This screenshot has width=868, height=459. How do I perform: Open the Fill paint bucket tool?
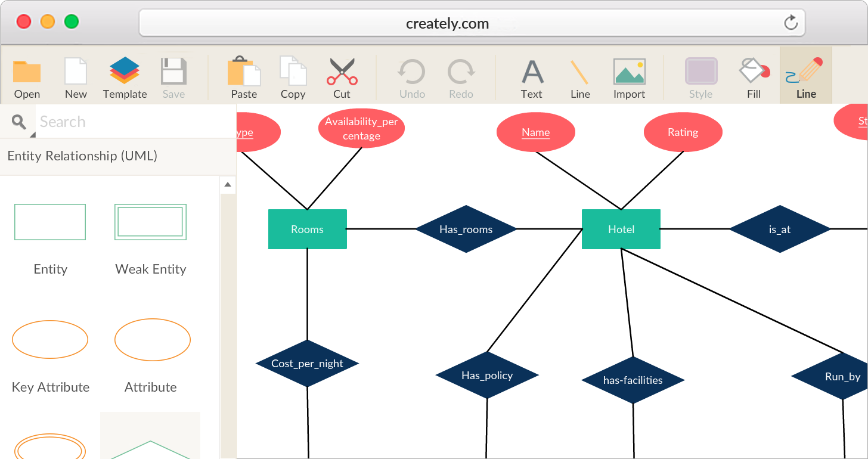[754, 72]
